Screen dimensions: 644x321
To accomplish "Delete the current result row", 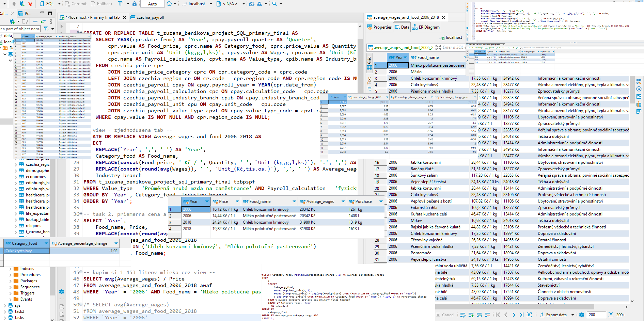I will 488,315.
